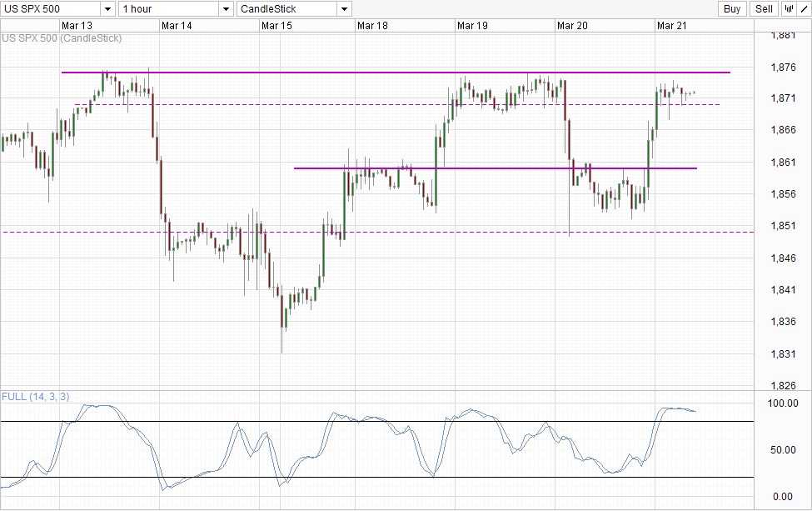This screenshot has height=511, width=812.
Task: Click the 1,856 price axis value
Action: click(783, 194)
